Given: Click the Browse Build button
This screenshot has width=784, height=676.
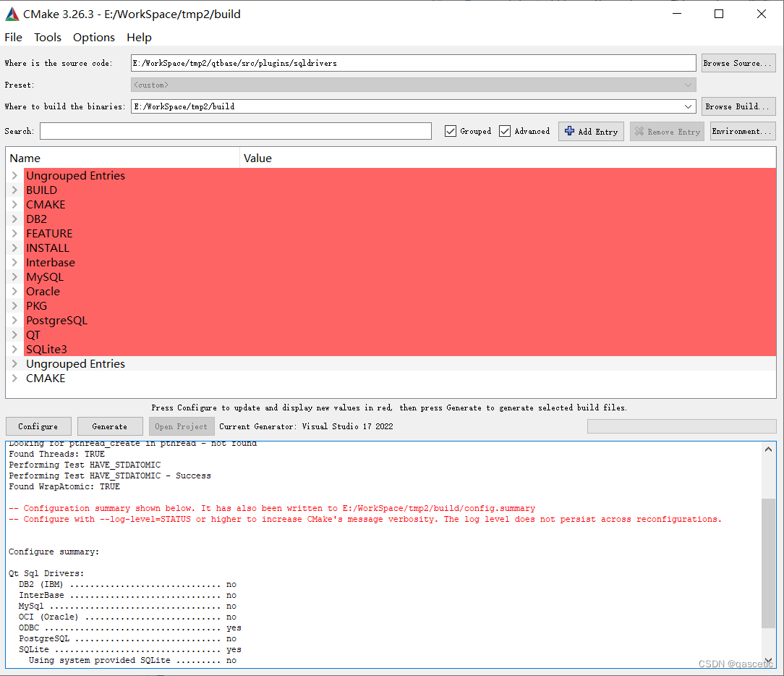Looking at the screenshot, I should coord(738,106).
